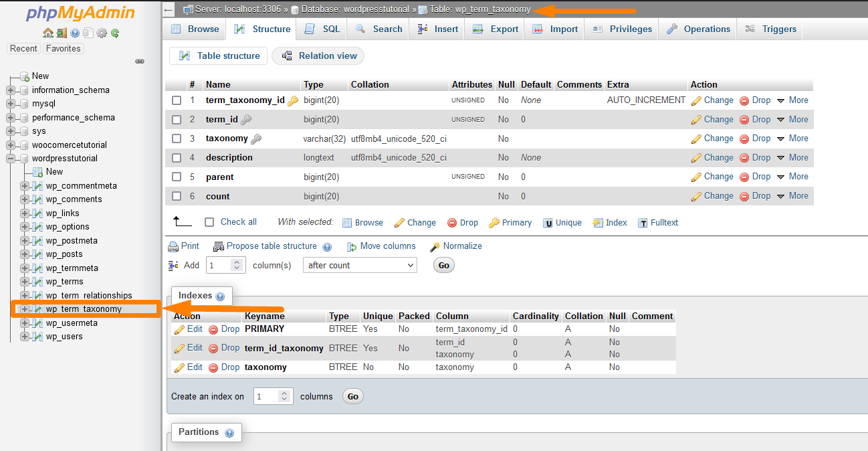The width and height of the screenshot is (868, 451).
Task: Click Server: localhost:3306 breadcrumb link
Action: (237, 9)
